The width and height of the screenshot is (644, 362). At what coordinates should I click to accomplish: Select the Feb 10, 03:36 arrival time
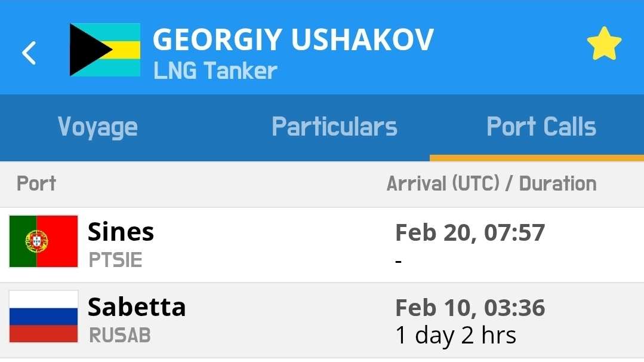(x=470, y=308)
